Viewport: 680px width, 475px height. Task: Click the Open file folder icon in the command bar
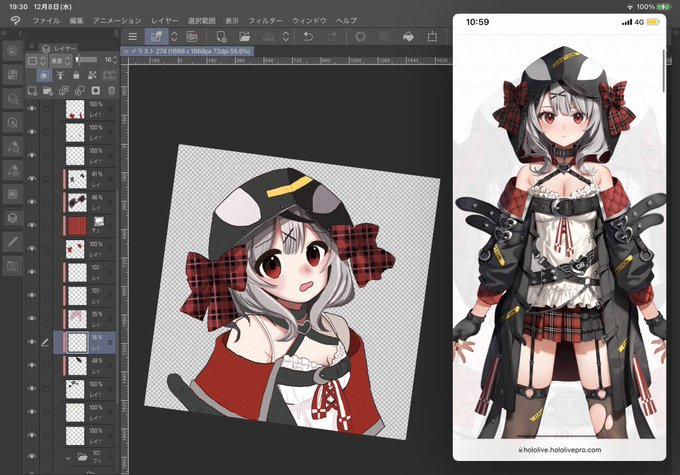pos(245,37)
